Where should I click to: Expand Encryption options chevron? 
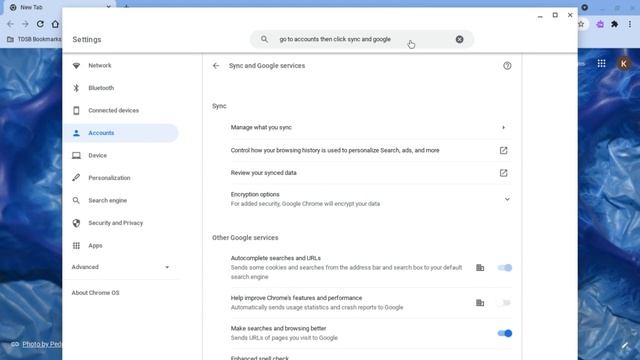(x=507, y=199)
